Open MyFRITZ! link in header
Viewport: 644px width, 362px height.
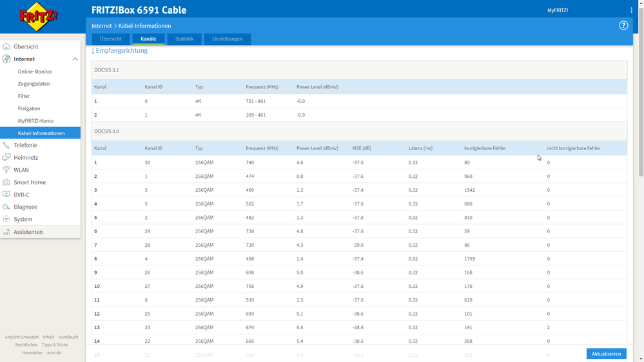tap(558, 10)
